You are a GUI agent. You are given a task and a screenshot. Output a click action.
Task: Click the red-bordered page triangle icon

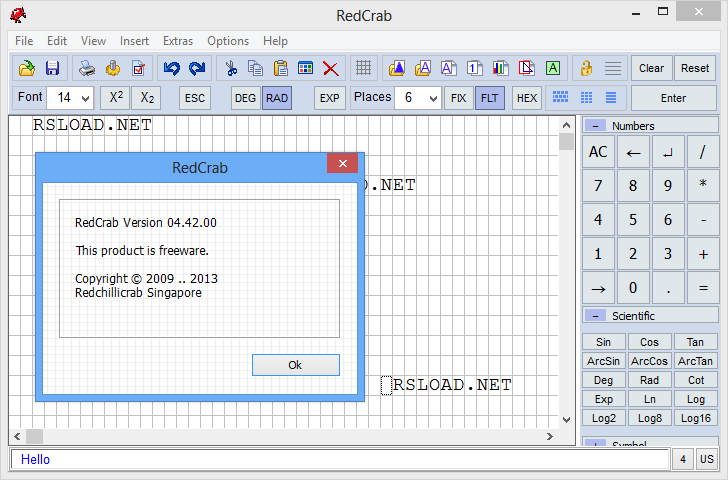[526, 68]
